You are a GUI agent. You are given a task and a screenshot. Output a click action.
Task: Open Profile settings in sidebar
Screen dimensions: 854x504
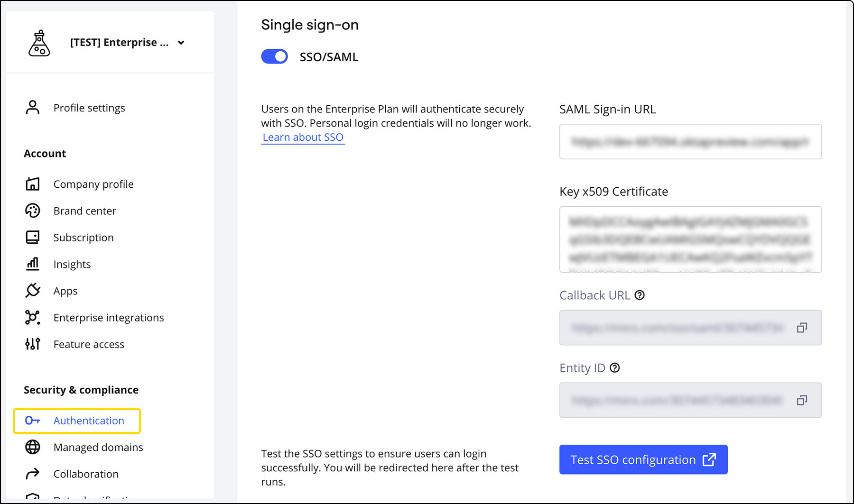pos(89,108)
